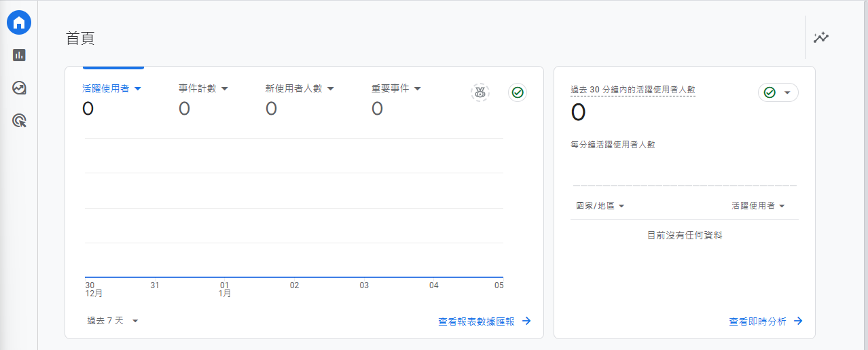Image resolution: width=868 pixels, height=350 pixels.
Task: Open the realtime table 活躍使用者 column dropdown
Action: 758,206
